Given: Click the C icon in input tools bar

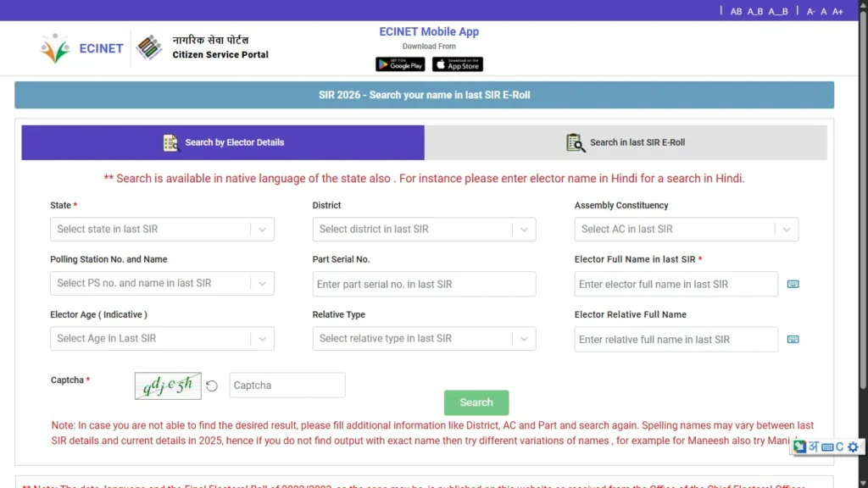Looking at the screenshot, I should point(840,446).
